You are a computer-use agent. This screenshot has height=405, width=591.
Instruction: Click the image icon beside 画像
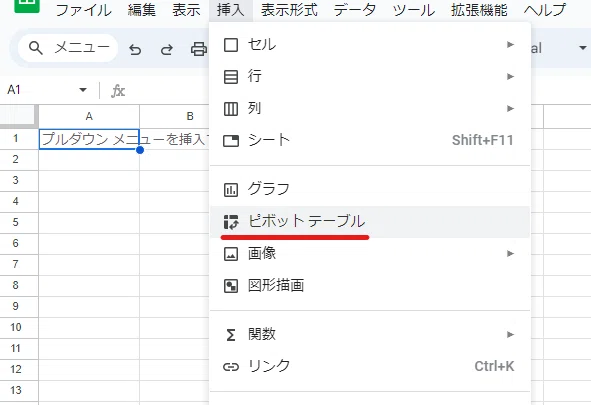(x=231, y=254)
